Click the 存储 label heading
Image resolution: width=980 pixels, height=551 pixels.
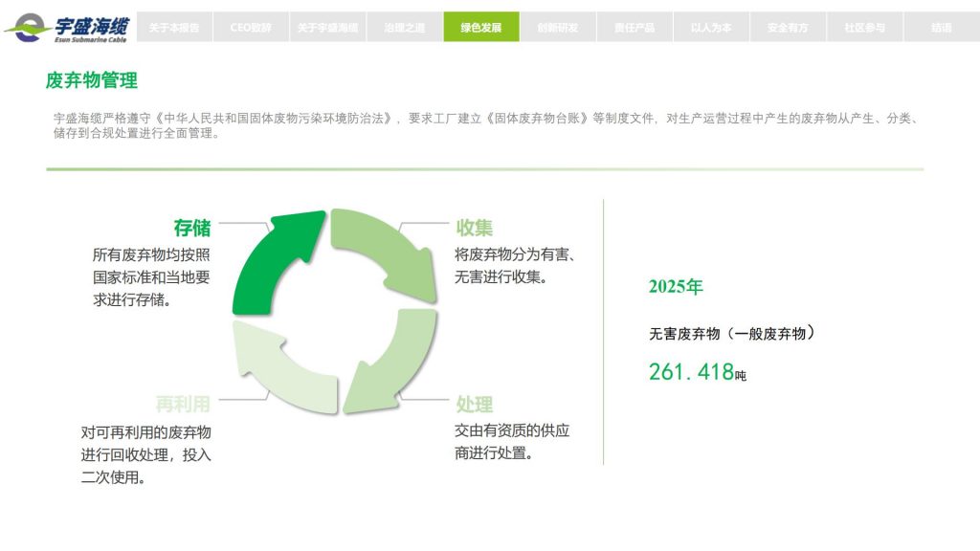pyautogui.click(x=191, y=228)
